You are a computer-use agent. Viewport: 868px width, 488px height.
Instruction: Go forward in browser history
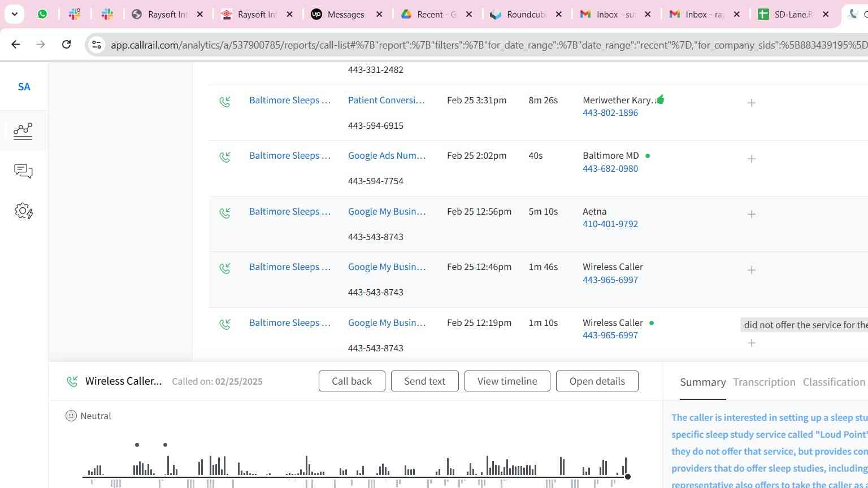pyautogui.click(x=41, y=44)
